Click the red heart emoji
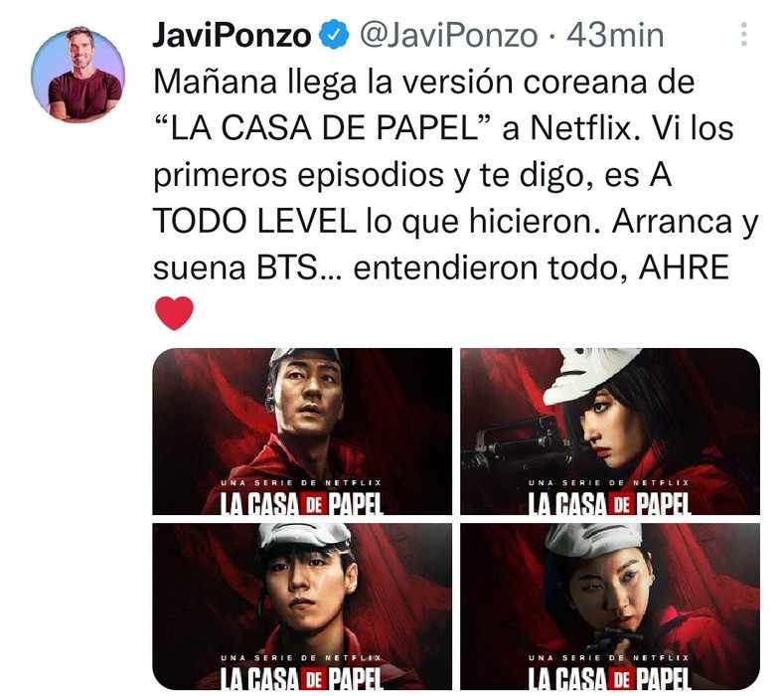 pos(174,313)
